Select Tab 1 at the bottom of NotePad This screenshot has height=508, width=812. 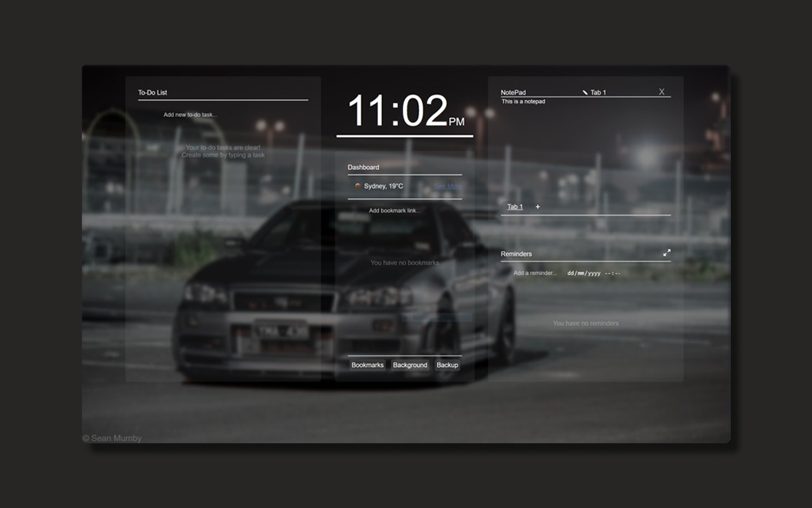tap(514, 206)
